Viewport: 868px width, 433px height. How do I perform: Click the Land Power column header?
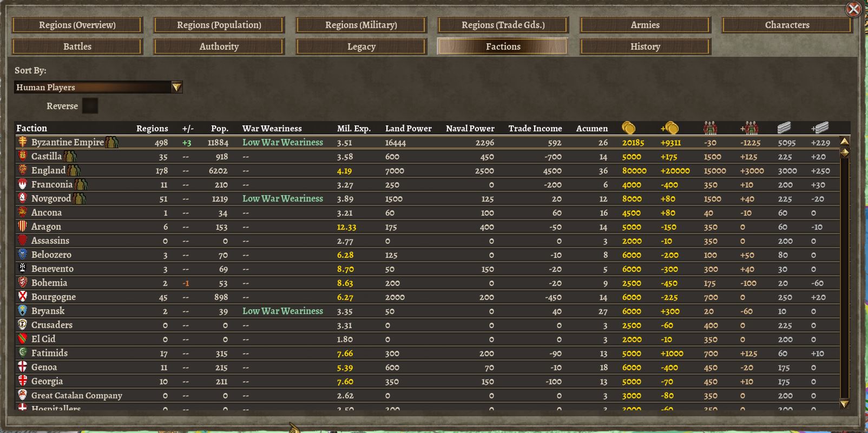(x=409, y=129)
